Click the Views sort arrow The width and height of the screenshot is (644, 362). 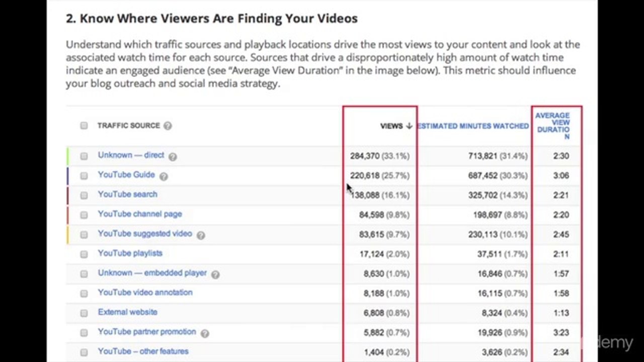[409, 126]
